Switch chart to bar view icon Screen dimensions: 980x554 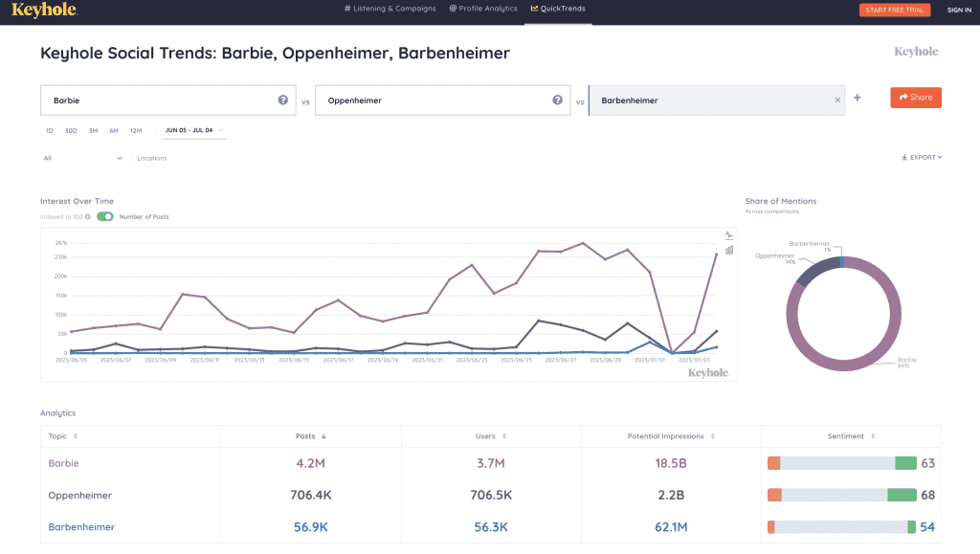pos(729,251)
